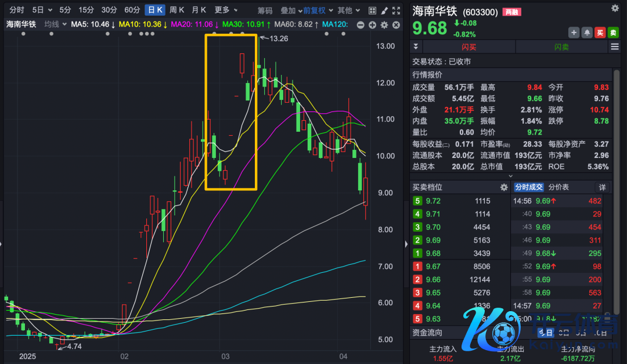Select the drawing brush tool
The height and width of the screenshot is (364, 627).
[384, 10]
